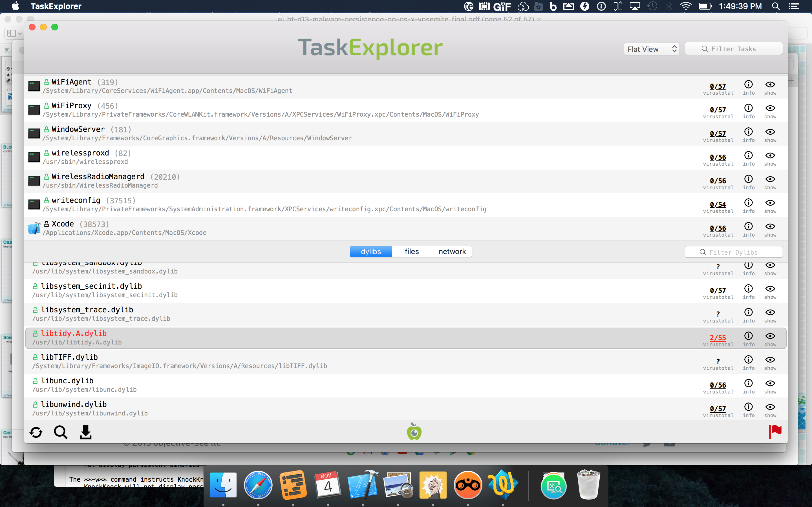Switch to the network tab
The height and width of the screenshot is (507, 812).
click(452, 252)
